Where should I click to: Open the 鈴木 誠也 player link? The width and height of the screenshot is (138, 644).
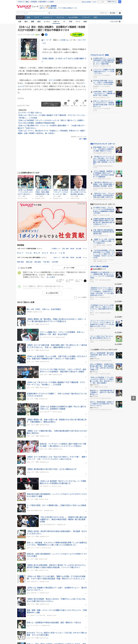(x=38, y=262)
